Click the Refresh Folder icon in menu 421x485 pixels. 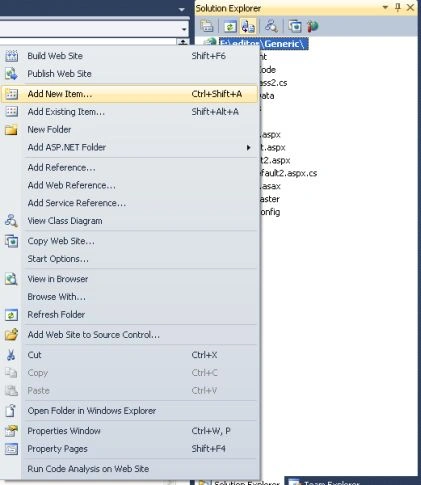11,315
